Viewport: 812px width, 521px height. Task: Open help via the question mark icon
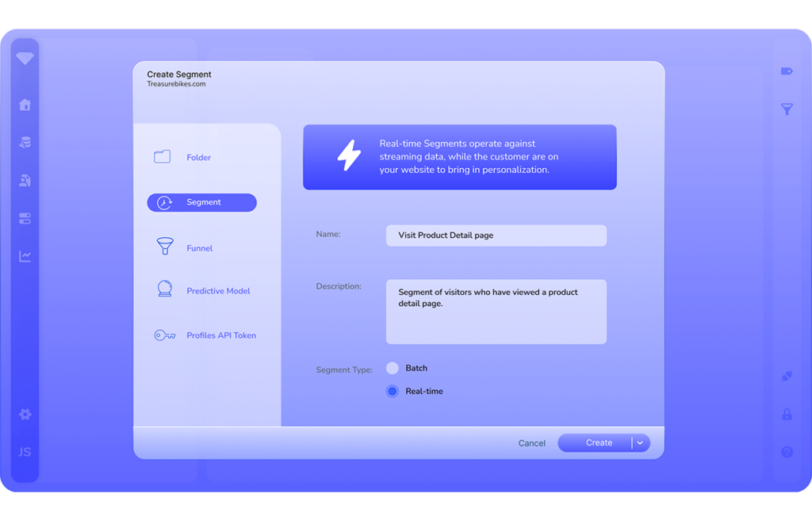pos(787,452)
